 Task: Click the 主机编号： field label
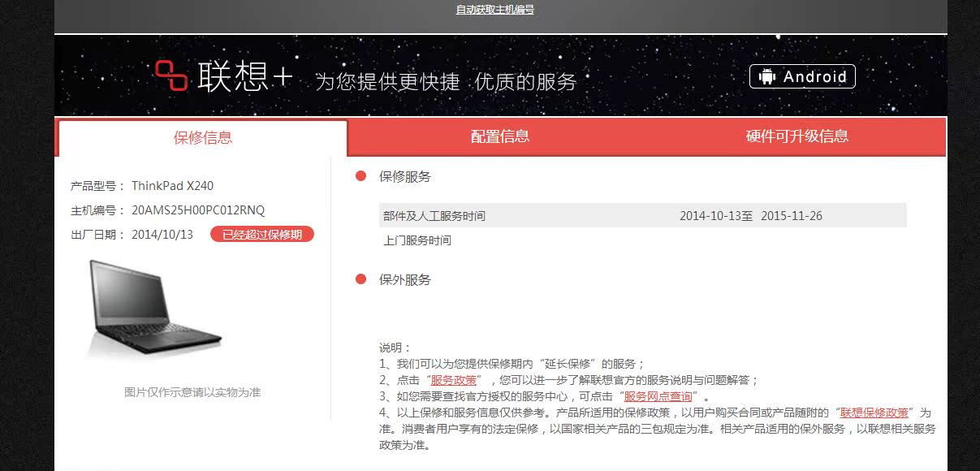(x=98, y=210)
